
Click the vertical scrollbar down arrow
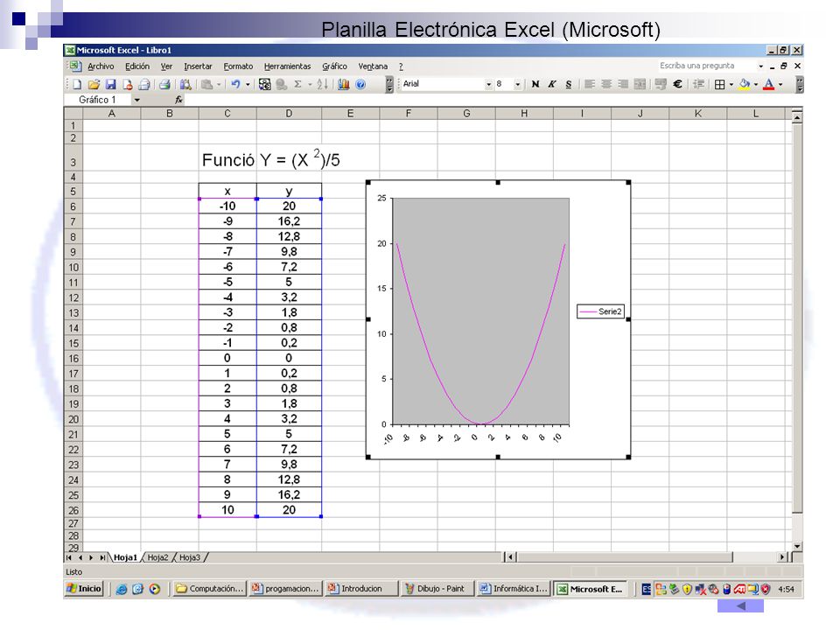pyautogui.click(x=797, y=546)
